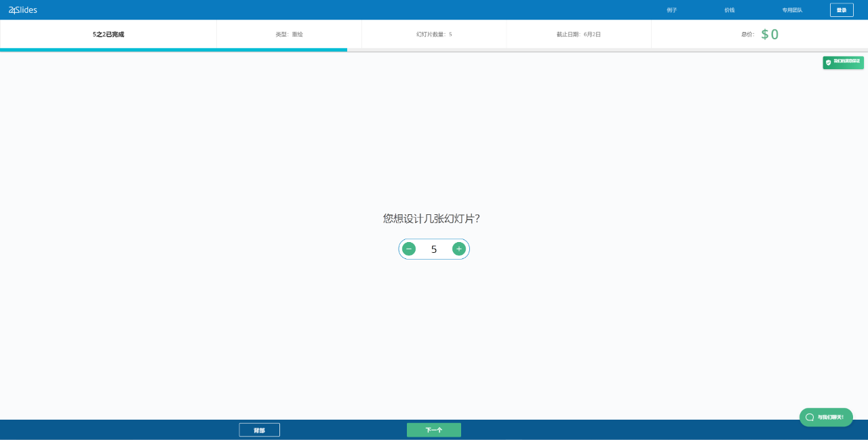Click the 类型: 重绘 summary field
This screenshot has width=868, height=440.
tap(290, 34)
